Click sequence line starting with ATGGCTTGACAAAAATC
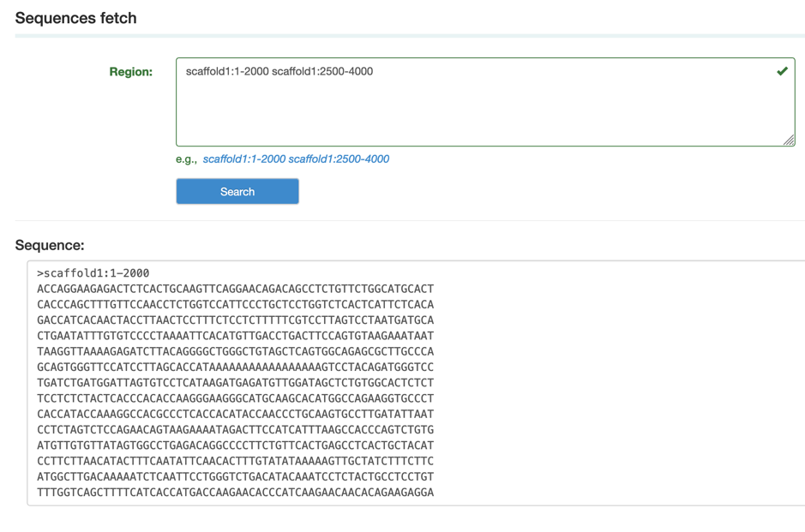 pos(235,476)
